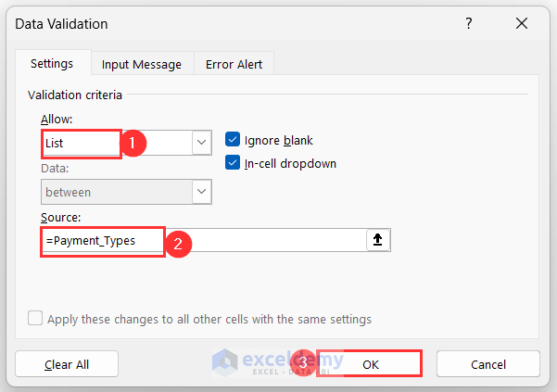This screenshot has width=557, height=392.
Task: Click the red step 2 marker
Action: (x=179, y=243)
